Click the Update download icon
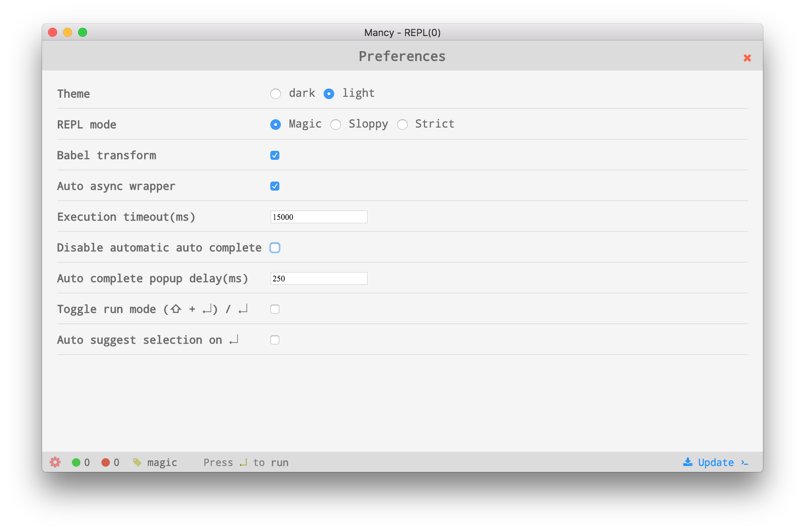The height and width of the screenshot is (532, 805). point(687,462)
